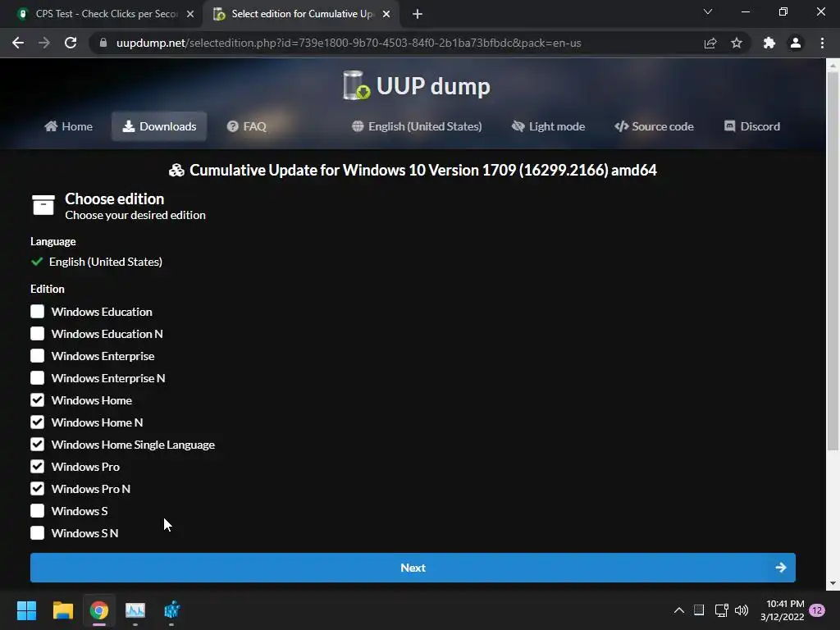Check the Windows S N checkbox
This screenshot has width=840, height=630.
click(37, 532)
